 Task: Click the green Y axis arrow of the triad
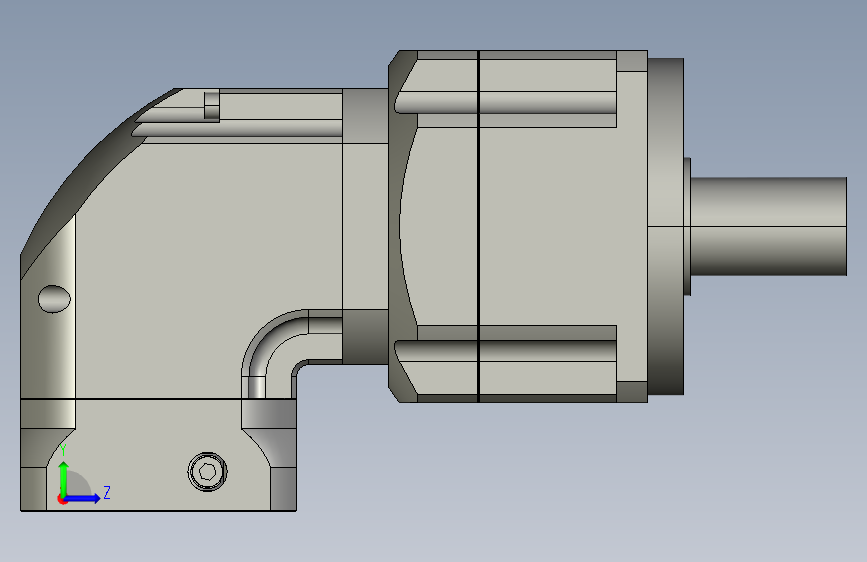pyautogui.click(x=64, y=479)
